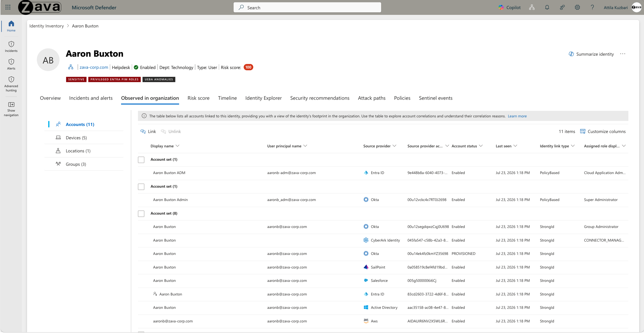Open Incidents in the sidebar
Viewport: 644px width, 333px height.
click(11, 47)
